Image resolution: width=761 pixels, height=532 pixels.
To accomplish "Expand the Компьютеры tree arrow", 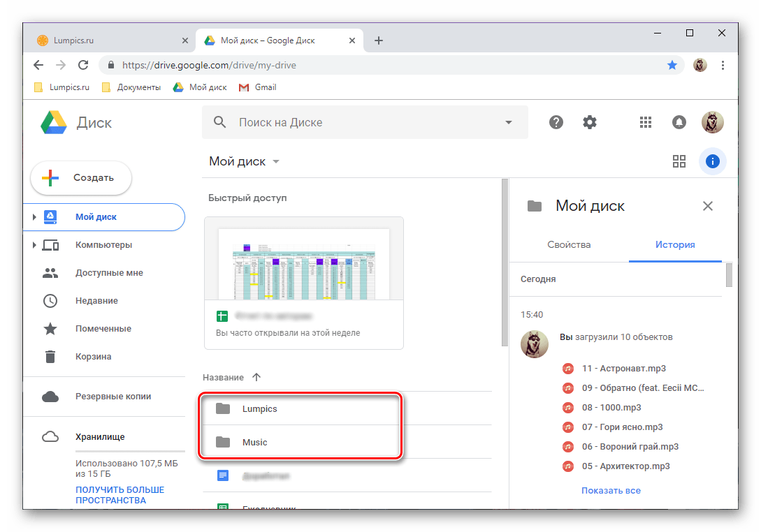I will 34,245.
